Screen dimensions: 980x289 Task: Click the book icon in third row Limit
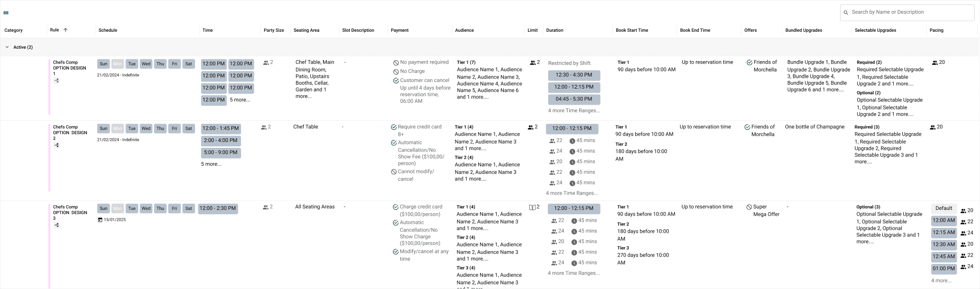coord(532,208)
